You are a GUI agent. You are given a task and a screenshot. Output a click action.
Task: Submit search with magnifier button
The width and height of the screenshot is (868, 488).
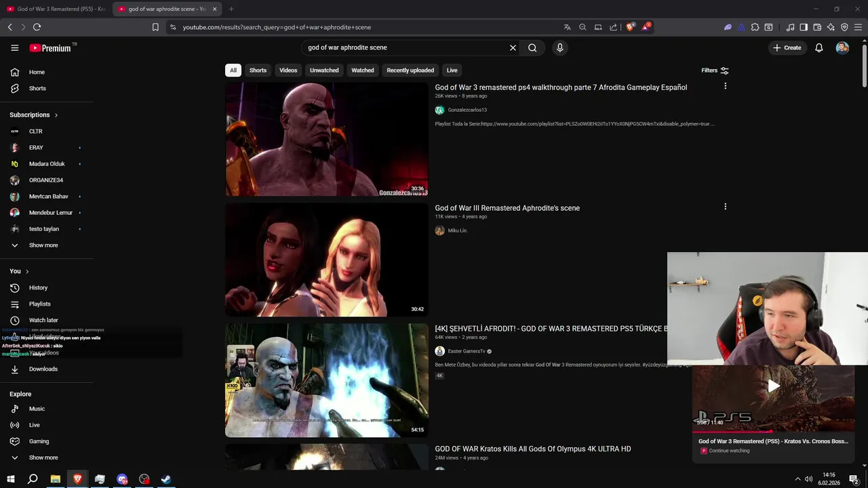532,47
